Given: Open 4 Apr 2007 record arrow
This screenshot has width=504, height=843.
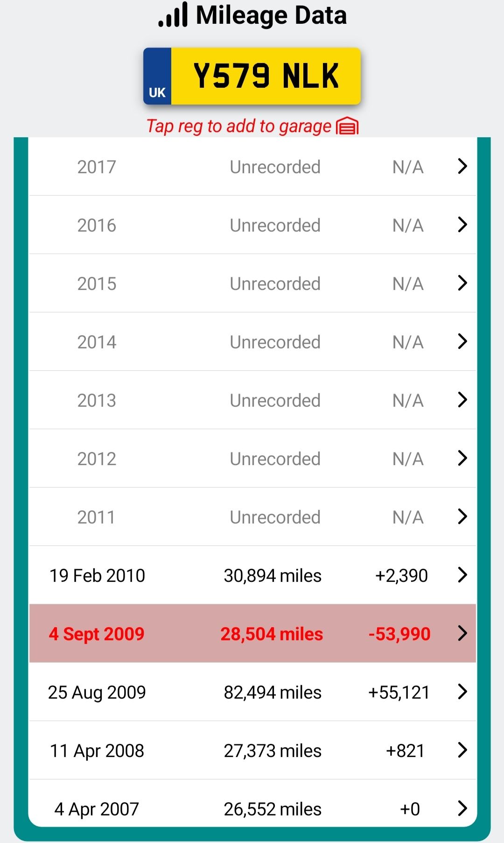Looking at the screenshot, I should point(462,808).
